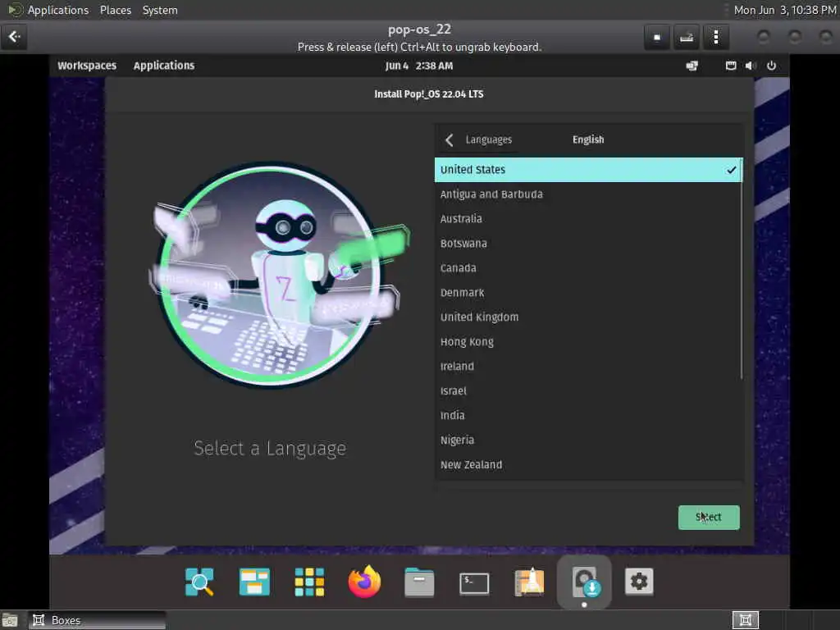Open Pop!_Shop rocket icon in dock
The height and width of the screenshot is (630, 840).
coord(529,582)
